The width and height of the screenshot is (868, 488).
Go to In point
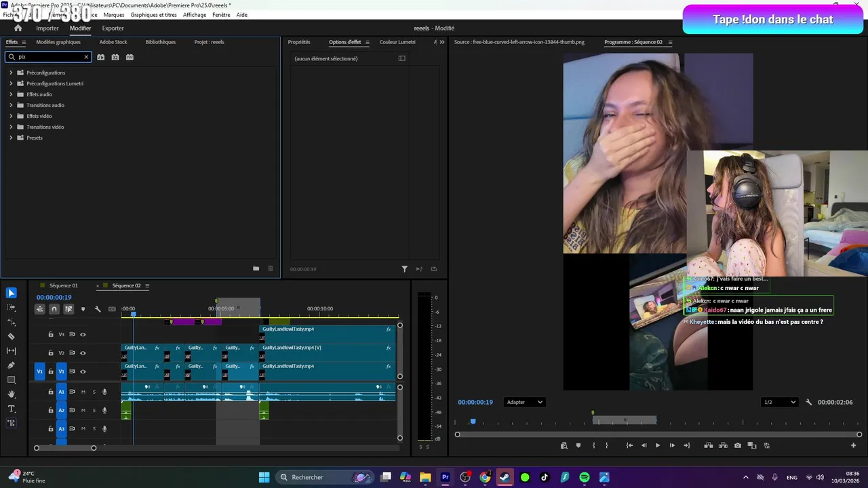tap(629, 445)
